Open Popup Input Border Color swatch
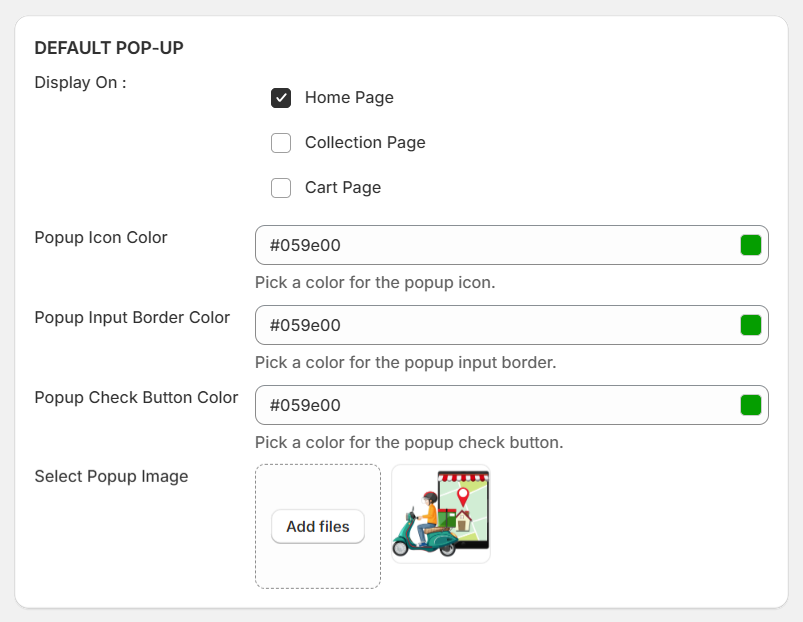Viewport: 803px width, 622px height. pos(751,325)
